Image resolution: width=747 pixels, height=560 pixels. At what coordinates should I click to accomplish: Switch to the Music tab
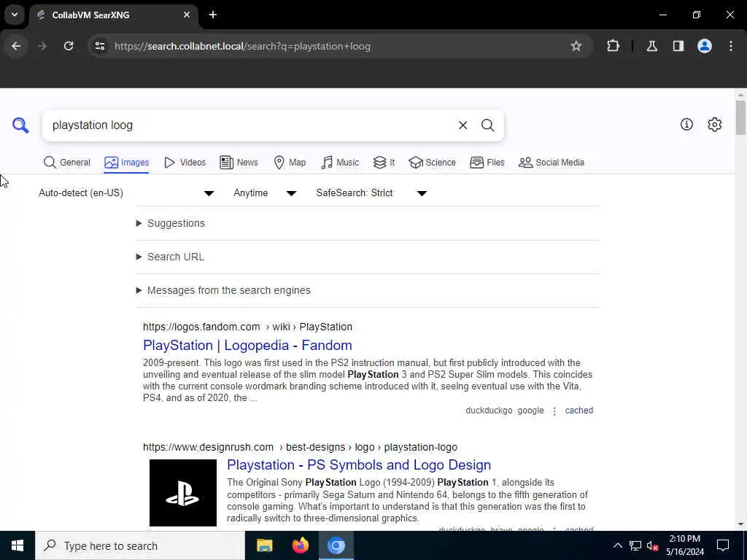pos(340,163)
